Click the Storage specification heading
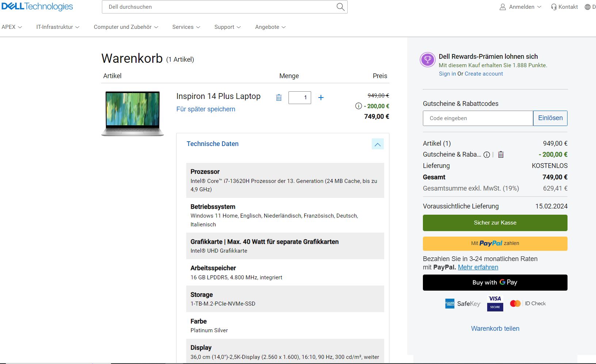The image size is (596, 364). pyautogui.click(x=202, y=295)
